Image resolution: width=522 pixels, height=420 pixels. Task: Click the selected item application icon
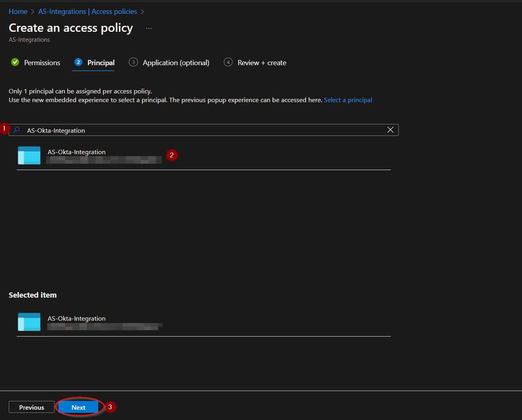click(29, 322)
